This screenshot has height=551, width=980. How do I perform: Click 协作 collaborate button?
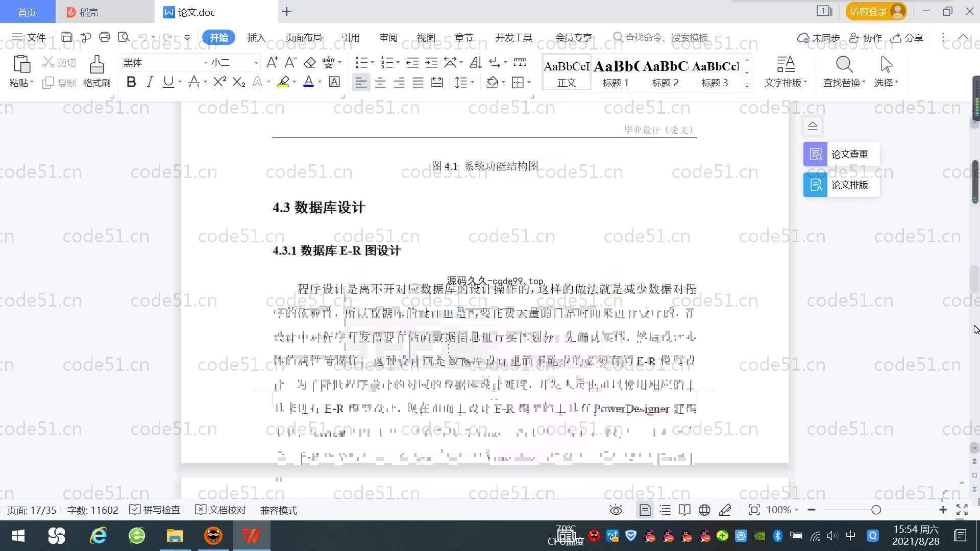pyautogui.click(x=866, y=38)
